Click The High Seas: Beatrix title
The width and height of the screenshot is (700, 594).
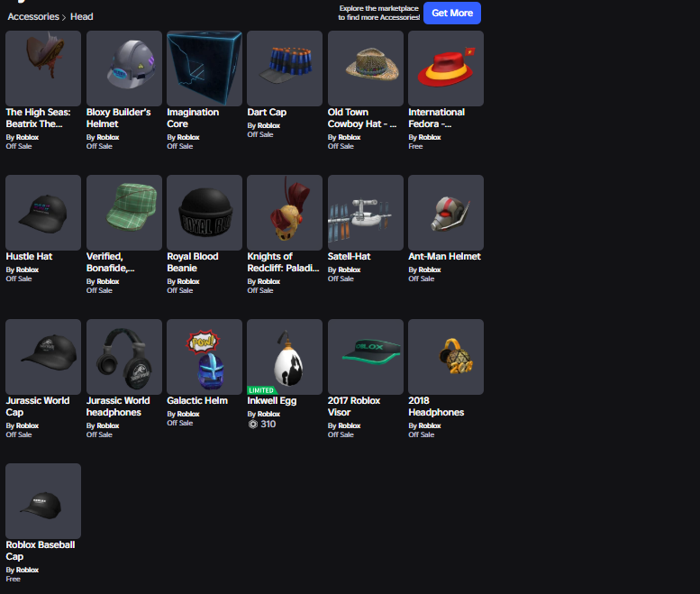[x=39, y=118]
